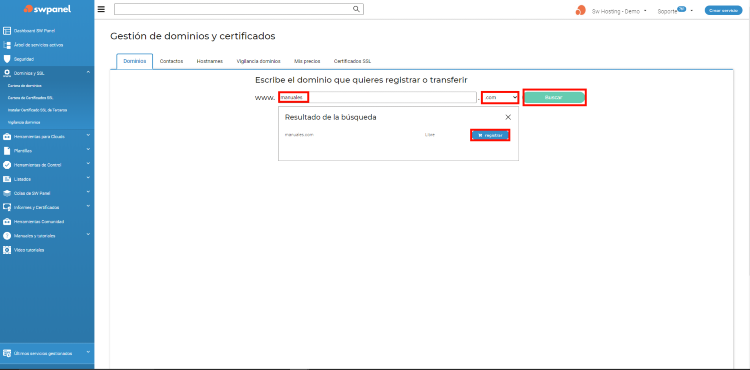Click the orange SW Hosting account avatar
This screenshot has width=750, height=370.
coord(580,10)
